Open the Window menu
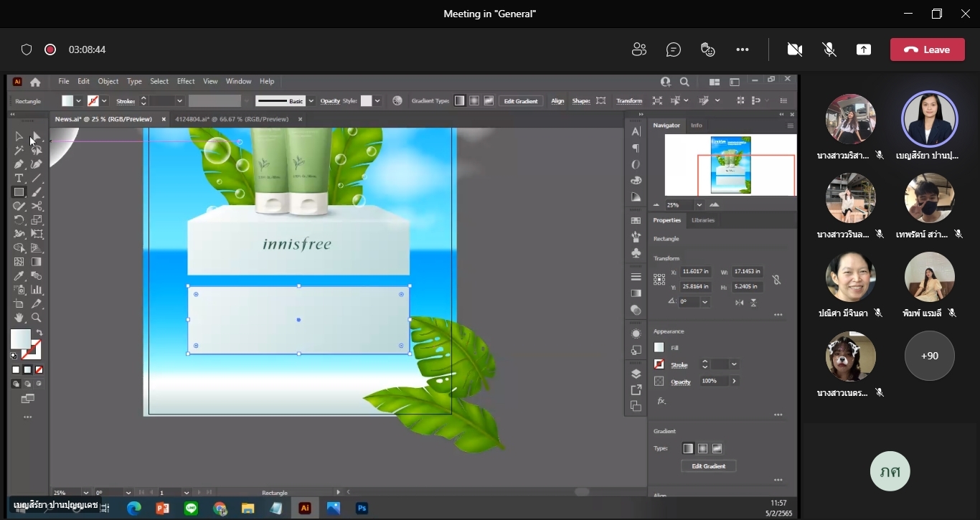Viewport: 980px width, 520px height. coord(239,82)
